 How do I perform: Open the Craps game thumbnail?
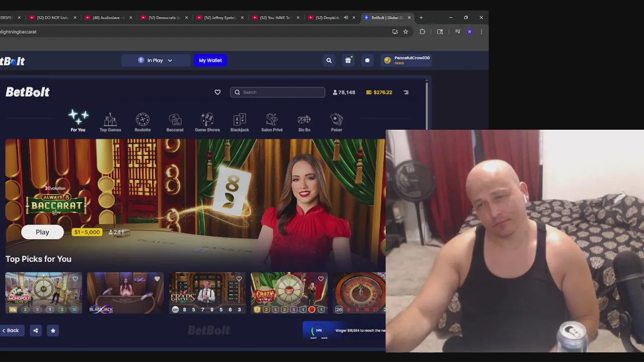[207, 293]
